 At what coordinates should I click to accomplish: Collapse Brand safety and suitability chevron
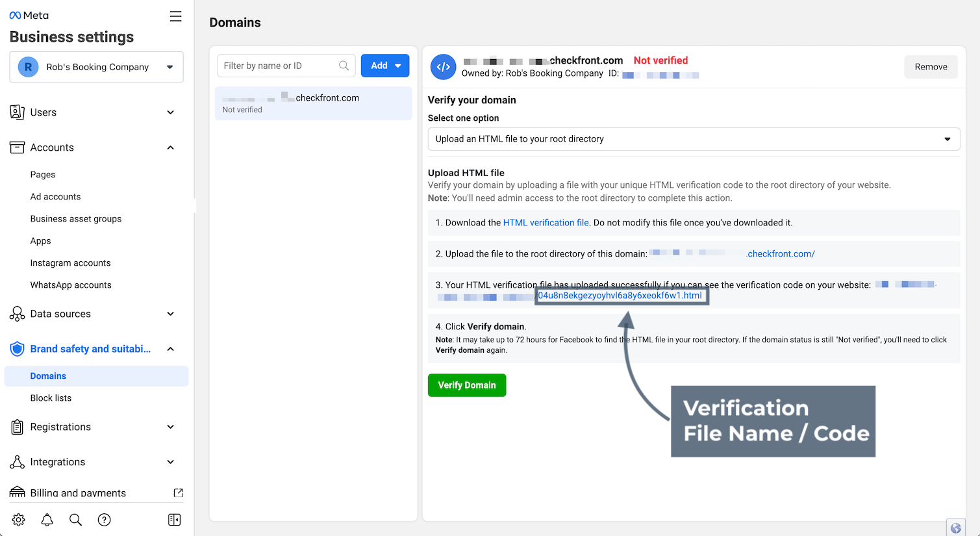(x=171, y=349)
